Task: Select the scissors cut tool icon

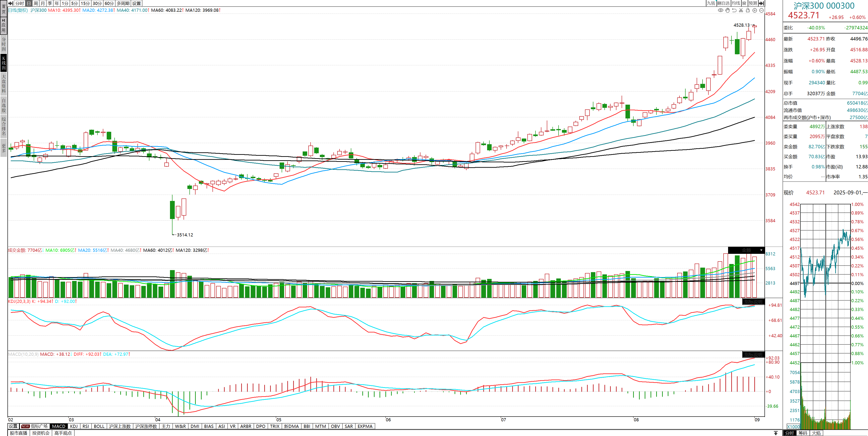Action: 741,10
